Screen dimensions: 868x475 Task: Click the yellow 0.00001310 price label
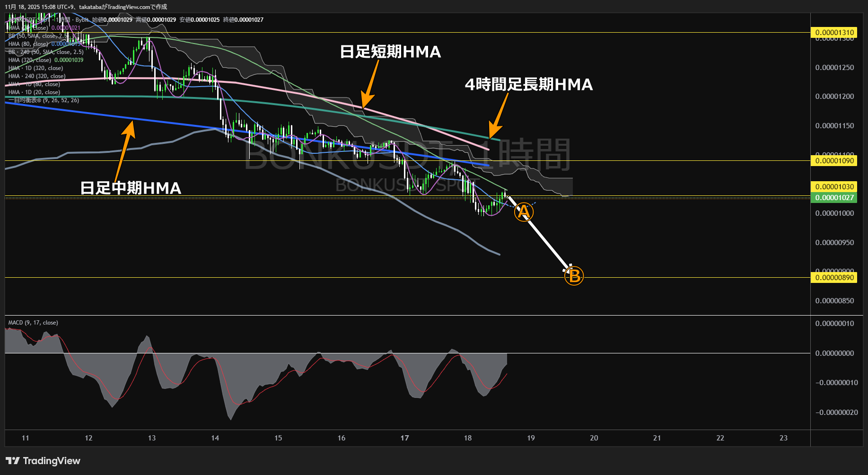pos(835,33)
